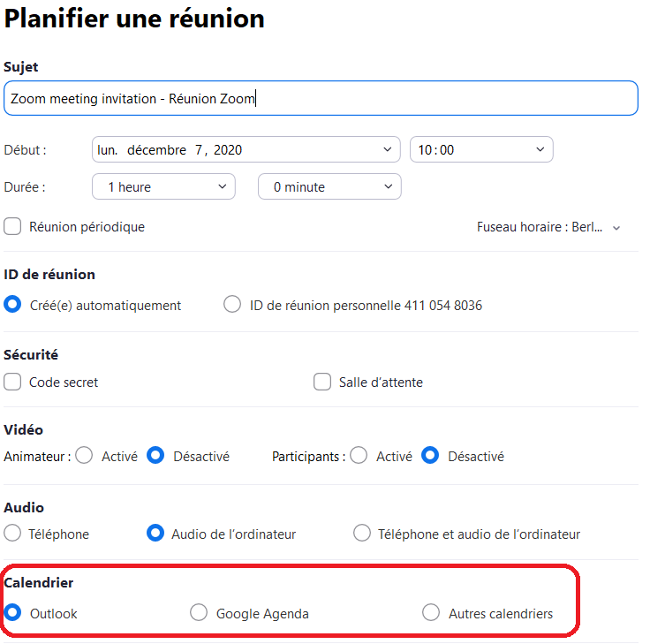Expand the duration minutes dropdown
The image size is (650, 644).
point(329,187)
